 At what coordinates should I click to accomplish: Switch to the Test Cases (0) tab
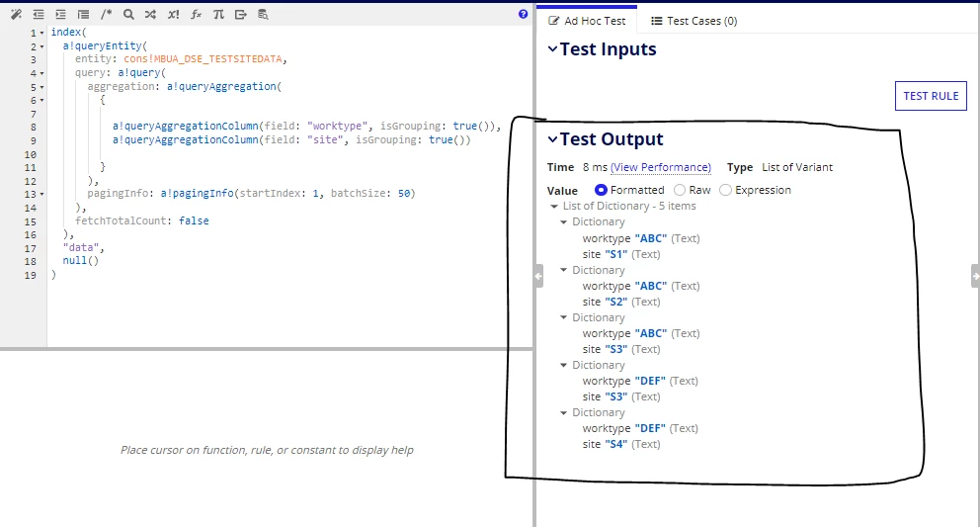[x=694, y=21]
